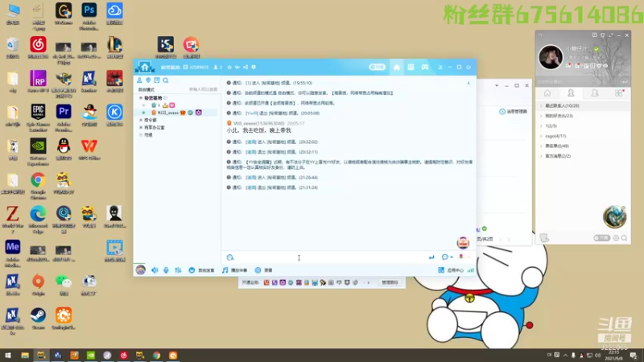
Task: Open the home tab in friends panel
Action: 547,93
